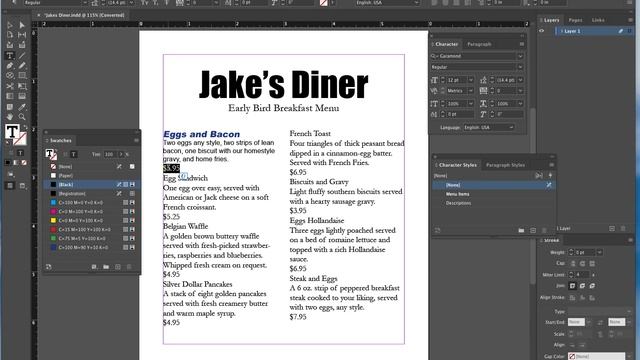Toggle Formatting Affects Container in Swatches panel
The height and width of the screenshot is (360, 640).
(x=65, y=154)
